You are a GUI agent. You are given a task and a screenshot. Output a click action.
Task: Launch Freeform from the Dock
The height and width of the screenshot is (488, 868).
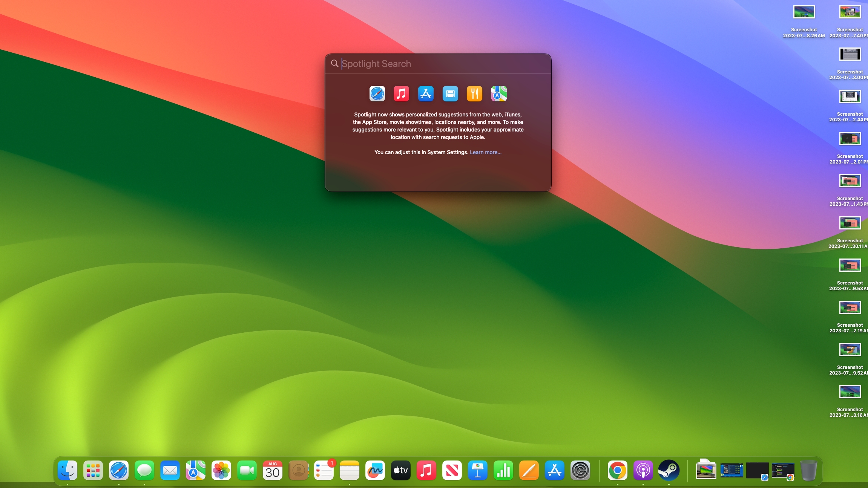pyautogui.click(x=375, y=470)
